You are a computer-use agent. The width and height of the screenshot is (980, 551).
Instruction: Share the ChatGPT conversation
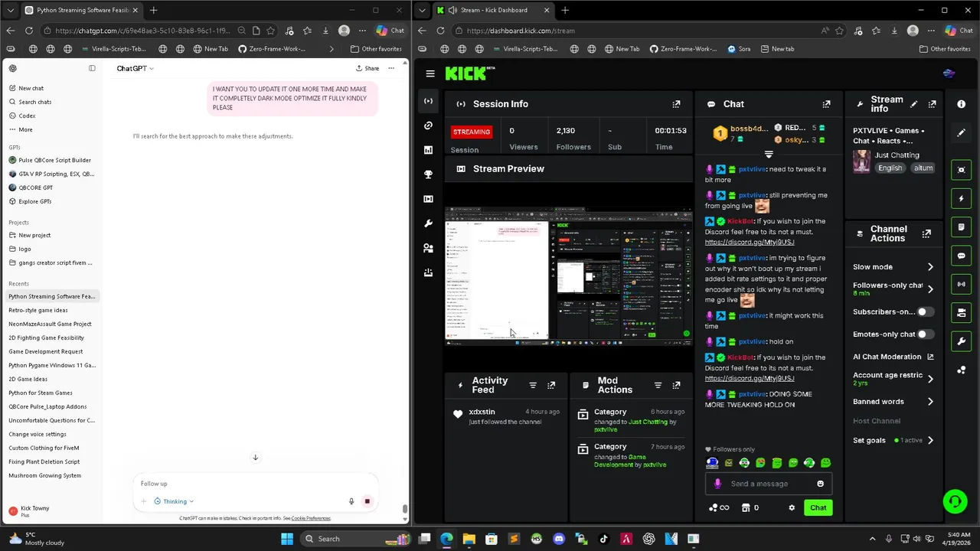(367, 68)
